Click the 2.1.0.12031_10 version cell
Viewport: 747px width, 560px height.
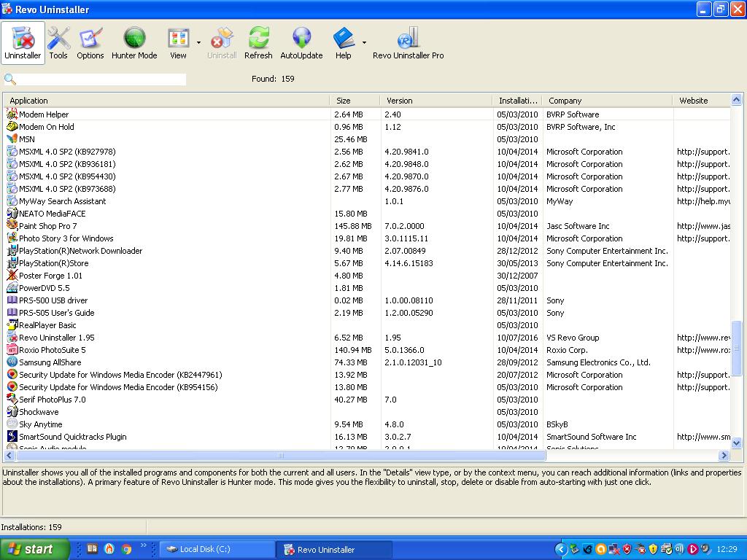pyautogui.click(x=413, y=362)
